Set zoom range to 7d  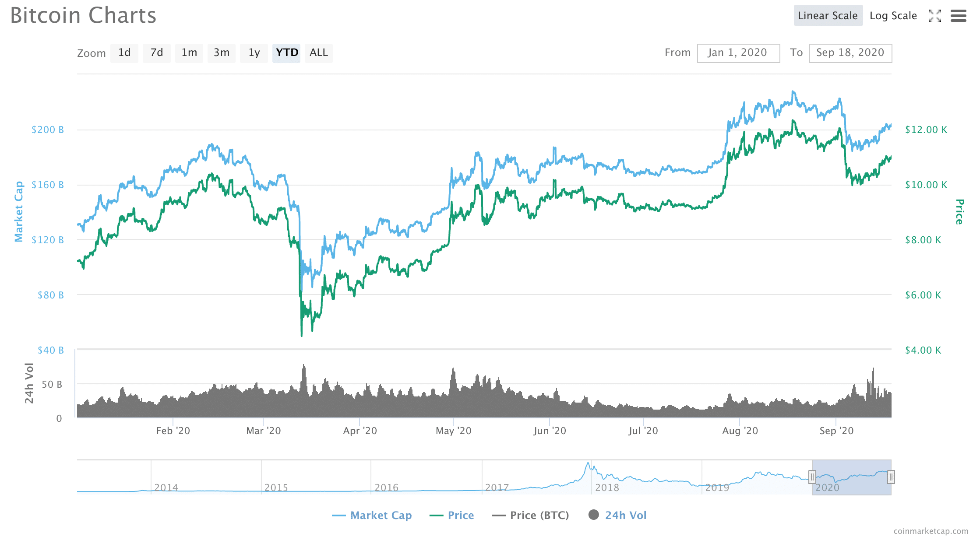[x=156, y=53]
